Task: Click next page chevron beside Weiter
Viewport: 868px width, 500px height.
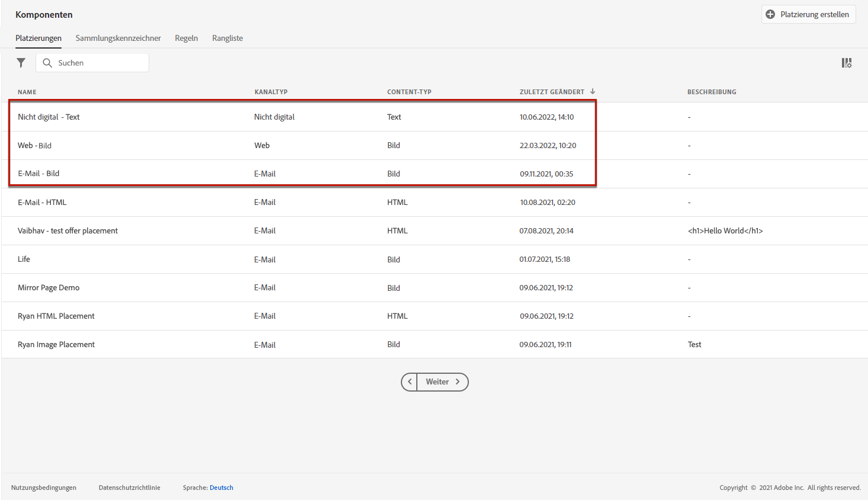Action: (458, 382)
